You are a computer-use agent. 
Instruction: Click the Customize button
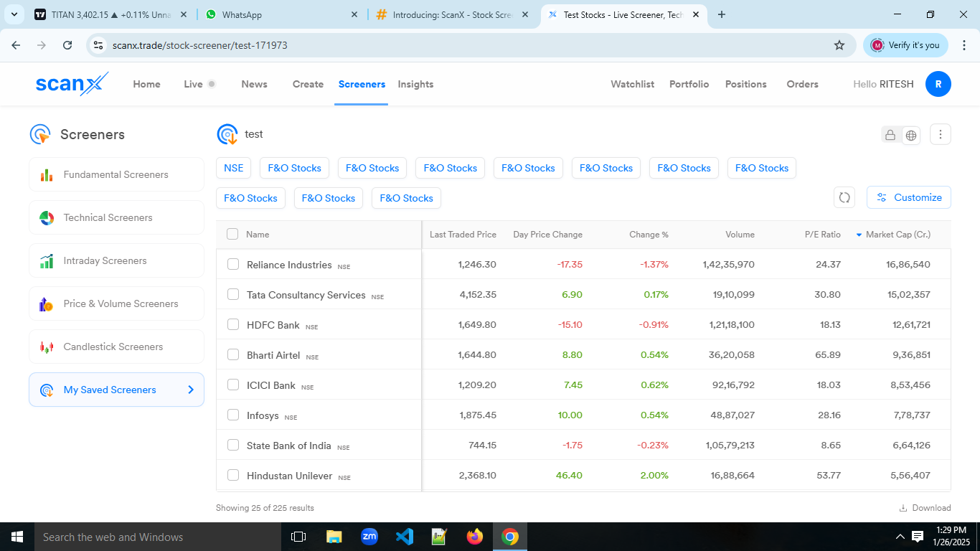(x=909, y=197)
